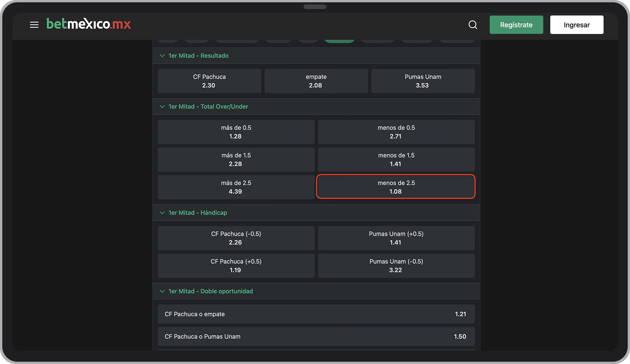The width and height of the screenshot is (630, 364).
Task: Select CF Pachuca (-0.5) handicap 2.26
Action: 236,238
